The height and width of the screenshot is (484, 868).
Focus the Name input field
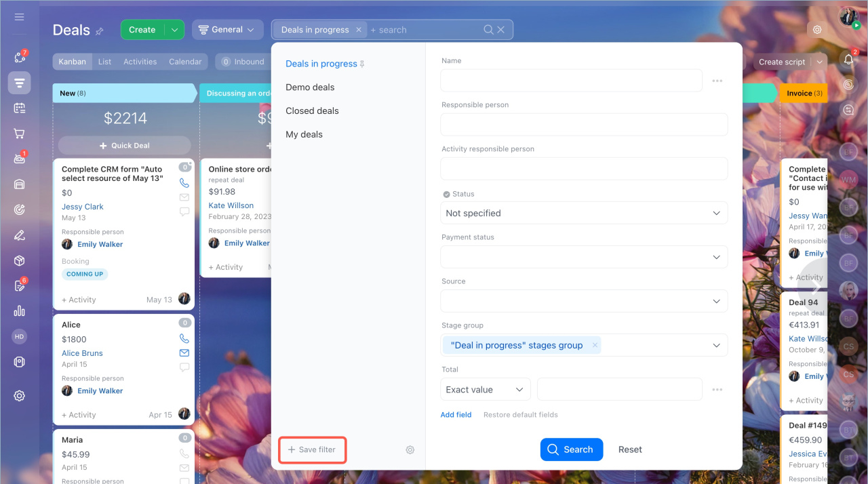571,81
